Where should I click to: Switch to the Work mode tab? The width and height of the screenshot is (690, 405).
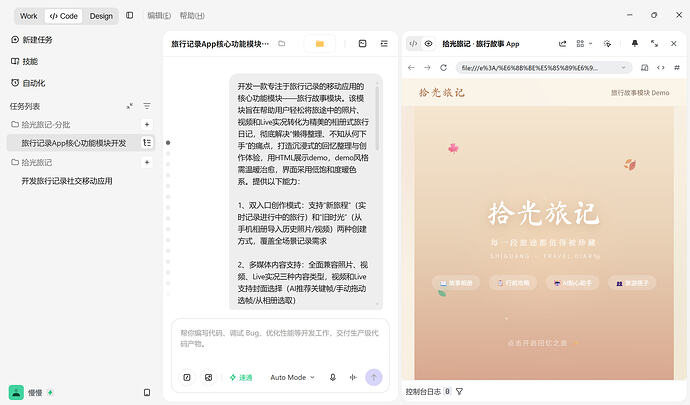29,16
